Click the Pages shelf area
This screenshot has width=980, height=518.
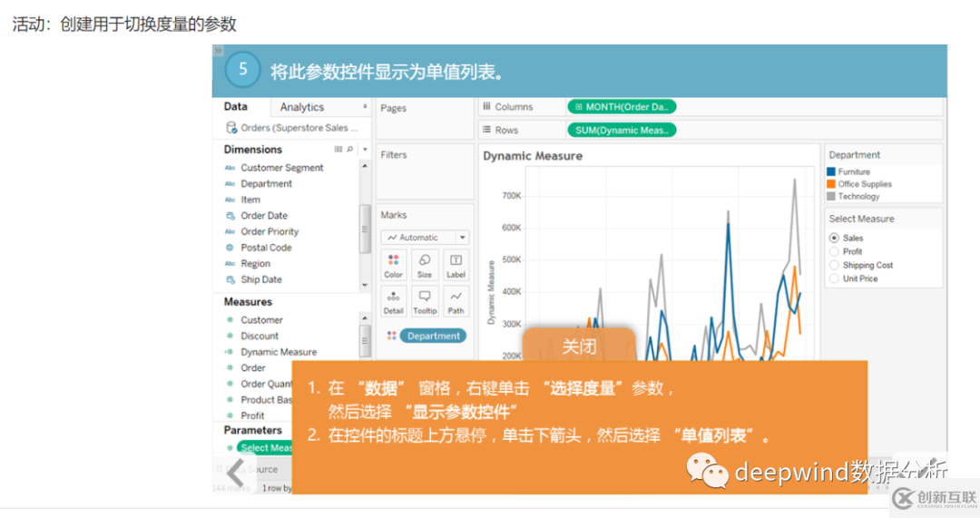point(425,120)
